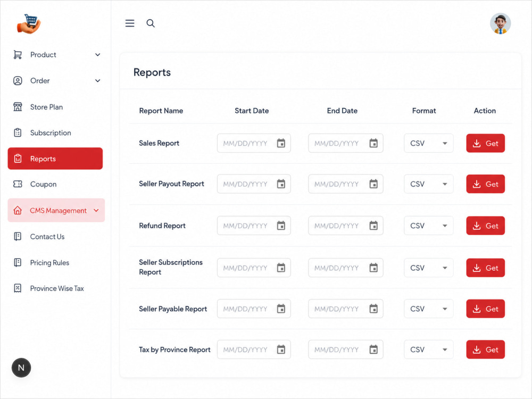This screenshot has height=399, width=532.
Task: Get the Refund Report
Action: point(485,226)
